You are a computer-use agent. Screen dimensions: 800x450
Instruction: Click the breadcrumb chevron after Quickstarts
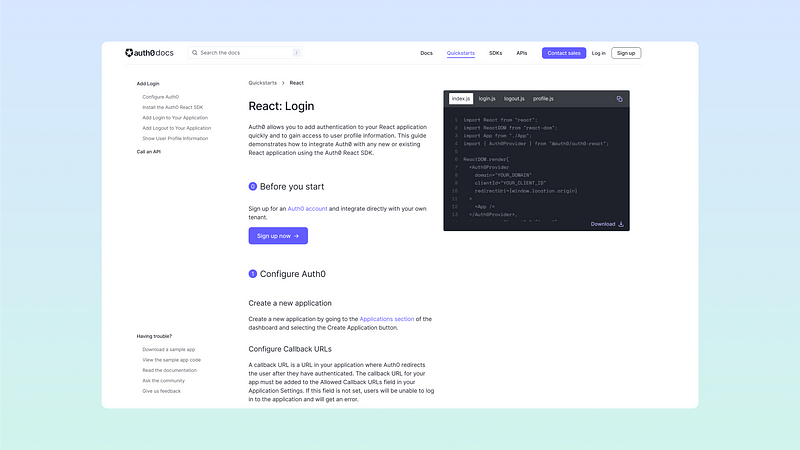coord(283,83)
